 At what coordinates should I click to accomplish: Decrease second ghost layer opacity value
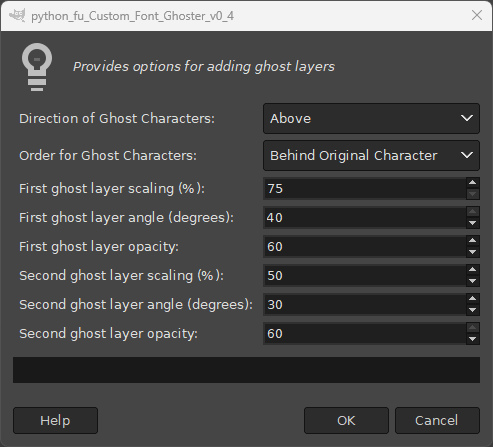point(472,339)
